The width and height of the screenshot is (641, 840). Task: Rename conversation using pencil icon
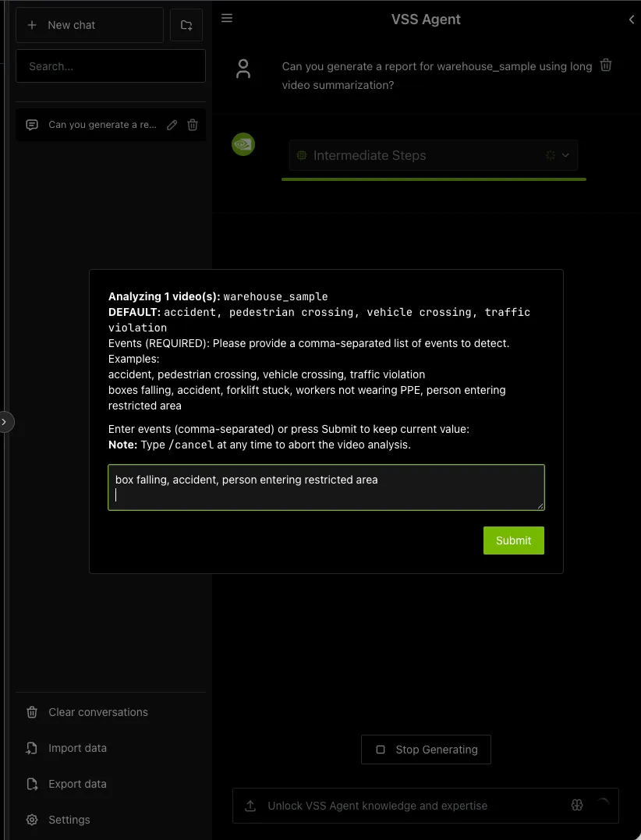pos(172,125)
